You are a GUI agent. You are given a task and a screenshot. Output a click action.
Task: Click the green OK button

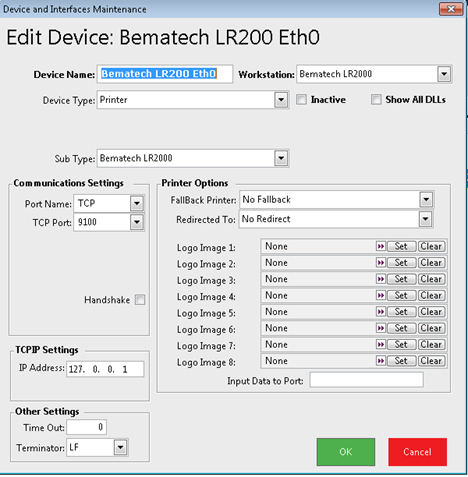click(346, 452)
